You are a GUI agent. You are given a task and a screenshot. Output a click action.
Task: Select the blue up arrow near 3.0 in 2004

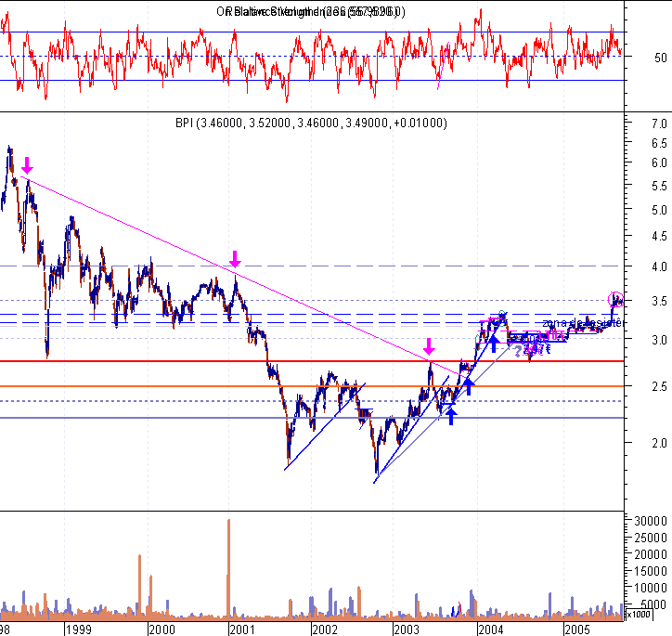tap(494, 344)
